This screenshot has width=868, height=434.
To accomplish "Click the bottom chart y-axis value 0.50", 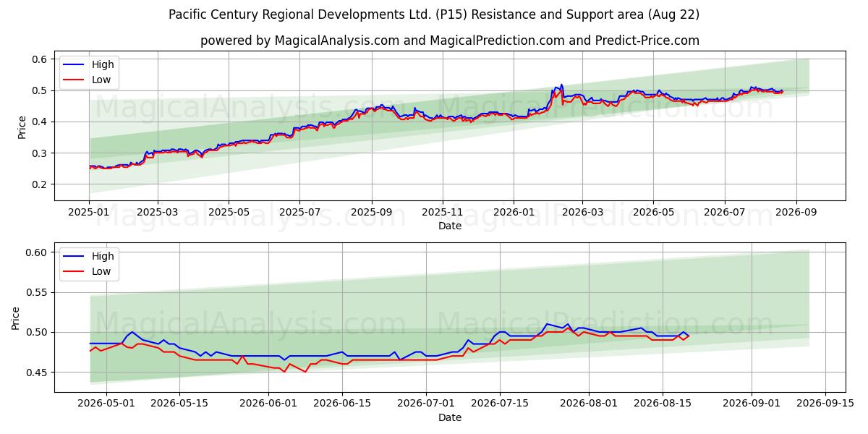I will tap(38, 333).
